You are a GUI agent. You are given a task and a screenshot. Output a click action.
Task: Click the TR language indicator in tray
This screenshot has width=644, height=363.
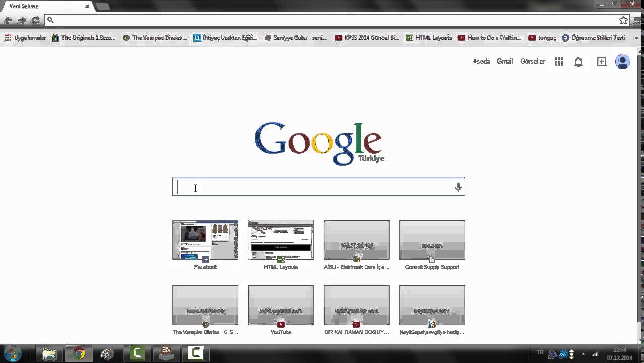[540, 352]
